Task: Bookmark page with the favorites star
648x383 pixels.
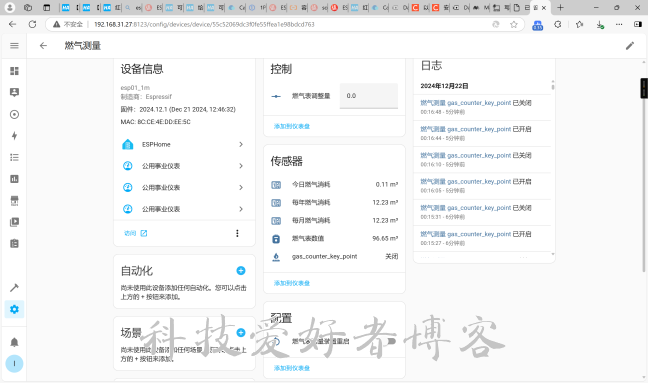Action: click(x=514, y=24)
